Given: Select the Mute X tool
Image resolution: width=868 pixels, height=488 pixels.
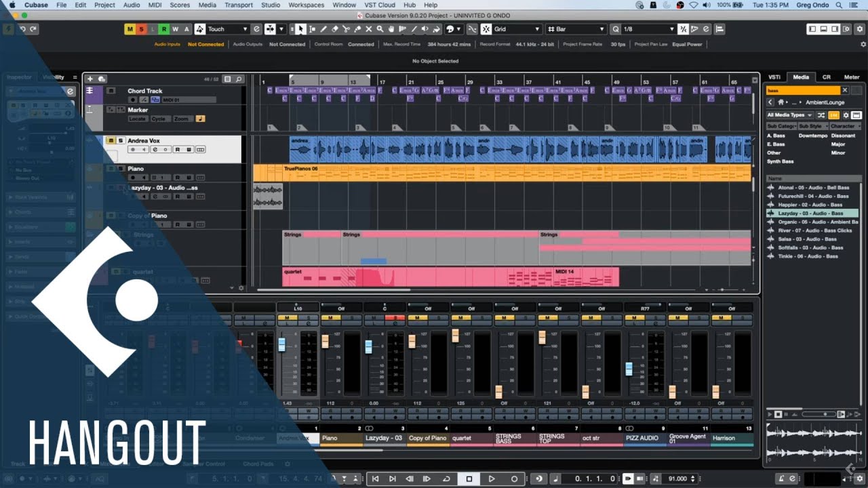Looking at the screenshot, I should click(369, 29).
